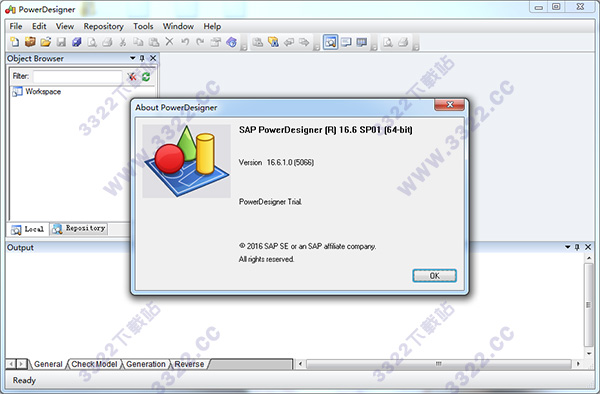This screenshot has height=394, width=600.
Task: Select the General output tab
Action: (x=48, y=364)
